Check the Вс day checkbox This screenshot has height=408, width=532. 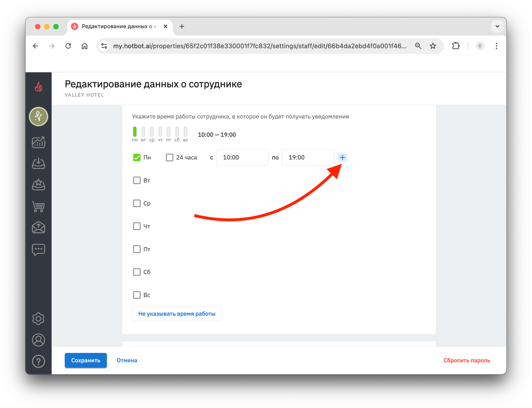[x=137, y=295]
